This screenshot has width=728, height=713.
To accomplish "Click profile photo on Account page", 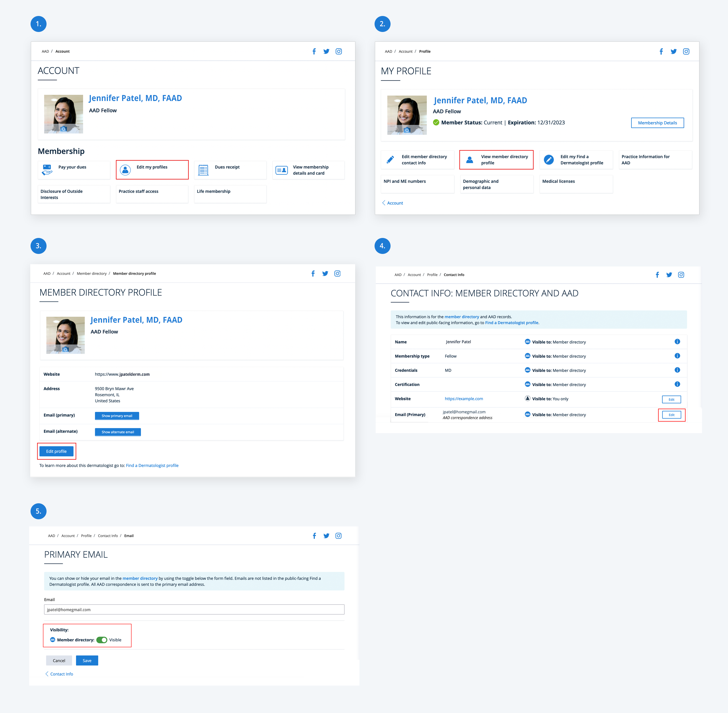I will 64,114.
